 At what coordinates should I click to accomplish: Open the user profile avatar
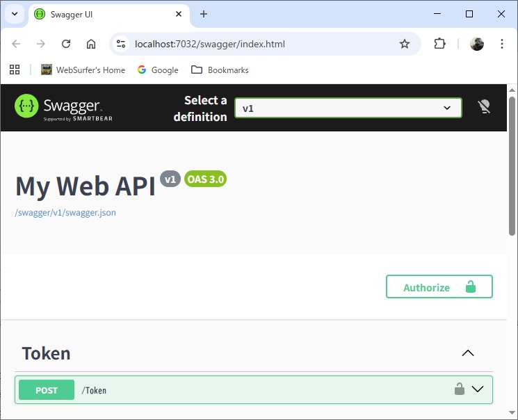point(477,44)
